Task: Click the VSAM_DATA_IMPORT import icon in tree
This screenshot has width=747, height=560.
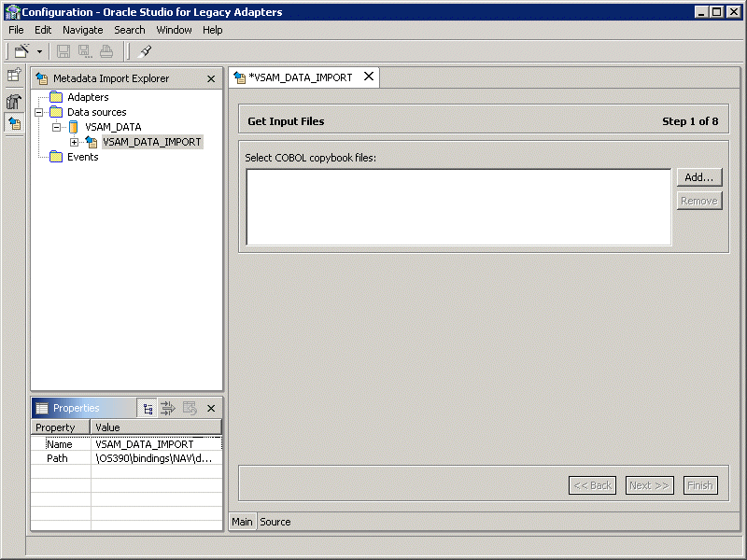Action: pos(92,142)
